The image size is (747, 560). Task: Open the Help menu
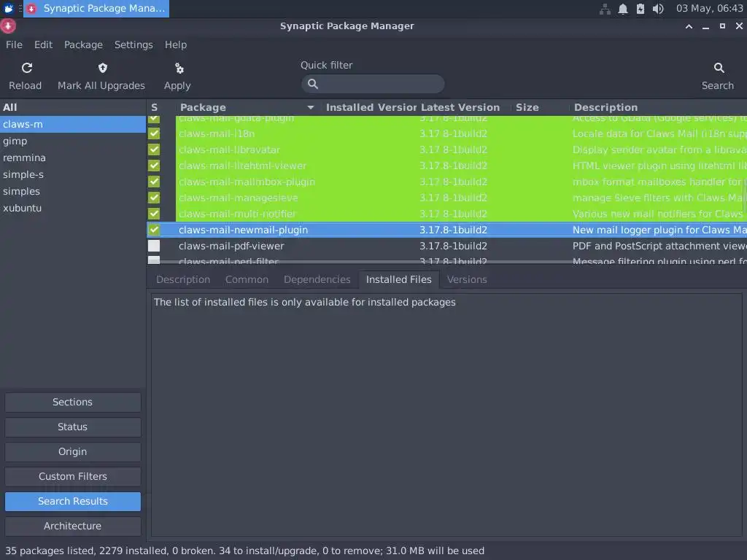pos(176,44)
